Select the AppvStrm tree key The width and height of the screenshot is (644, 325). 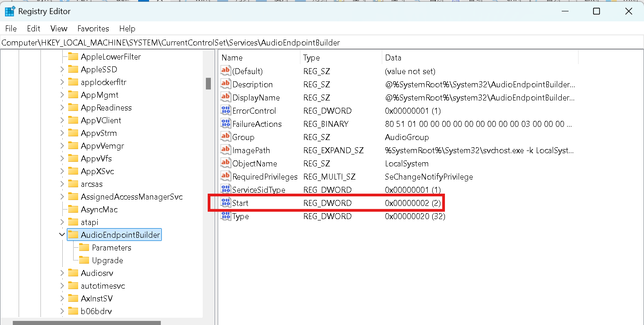[x=99, y=133]
